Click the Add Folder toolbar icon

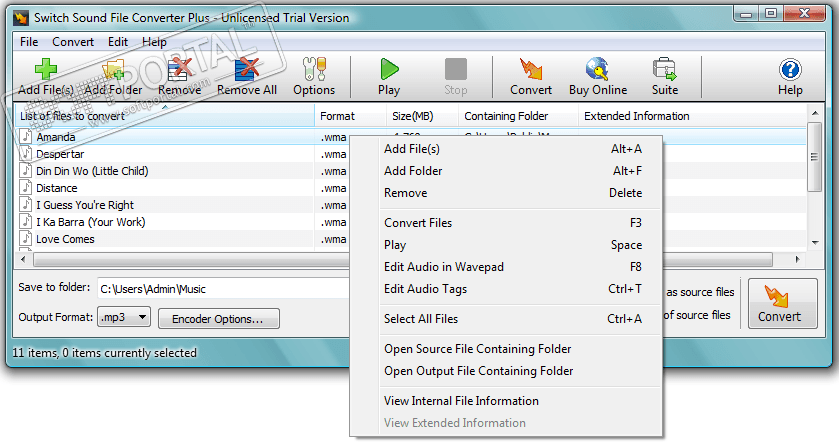pyautogui.click(x=113, y=75)
